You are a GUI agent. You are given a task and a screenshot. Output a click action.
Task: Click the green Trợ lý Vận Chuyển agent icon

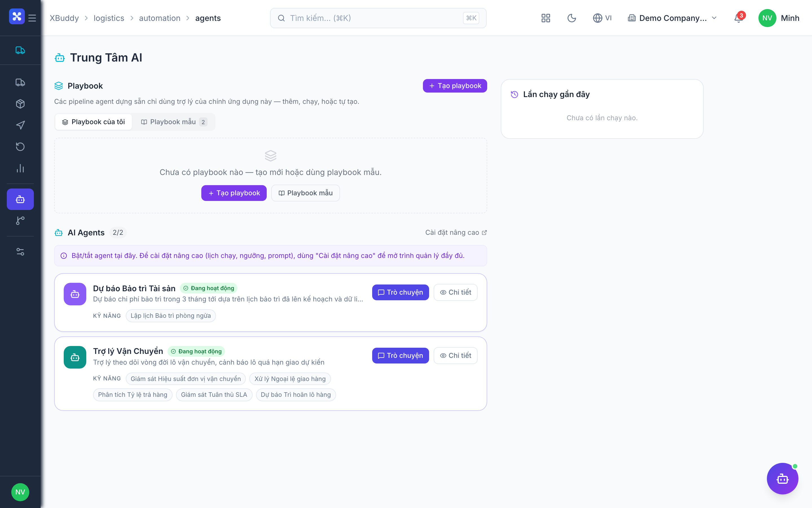(75, 357)
